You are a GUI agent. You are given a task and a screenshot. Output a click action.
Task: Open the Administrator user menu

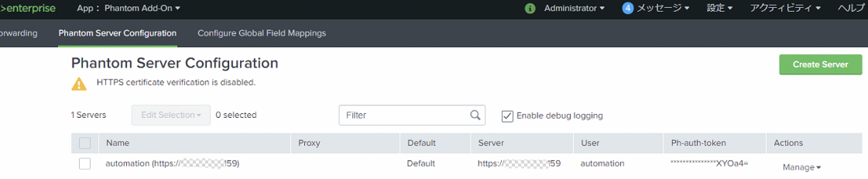(x=574, y=8)
